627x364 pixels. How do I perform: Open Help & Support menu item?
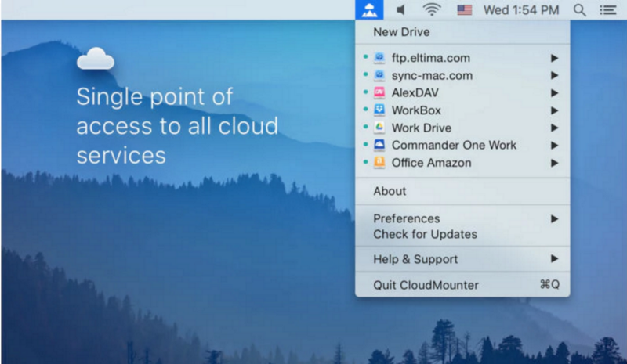(462, 259)
